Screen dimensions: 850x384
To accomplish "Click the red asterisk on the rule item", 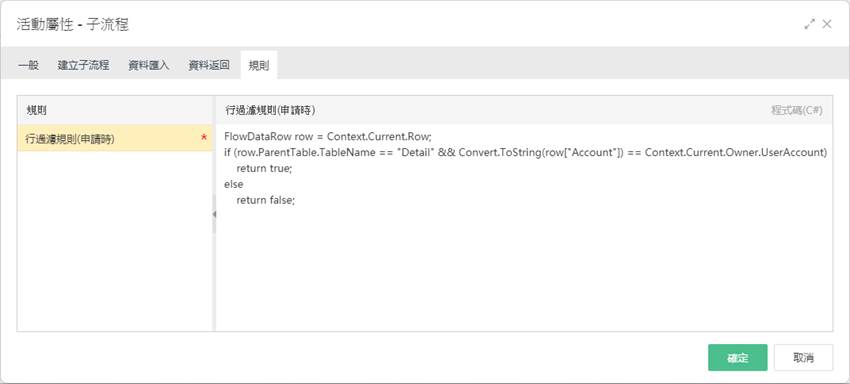I will click(204, 138).
